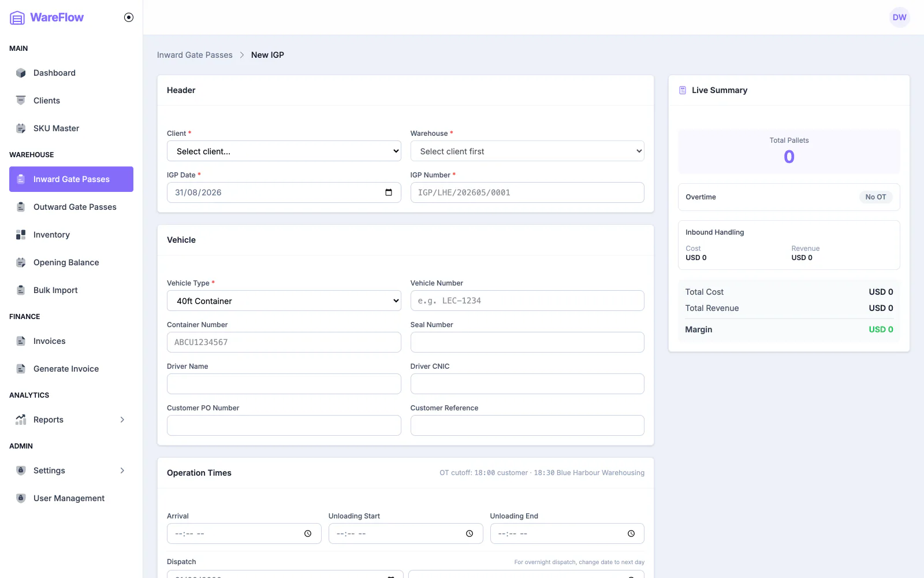Image resolution: width=924 pixels, height=578 pixels.
Task: Click the New IGP breadcrumb
Action: (267, 55)
